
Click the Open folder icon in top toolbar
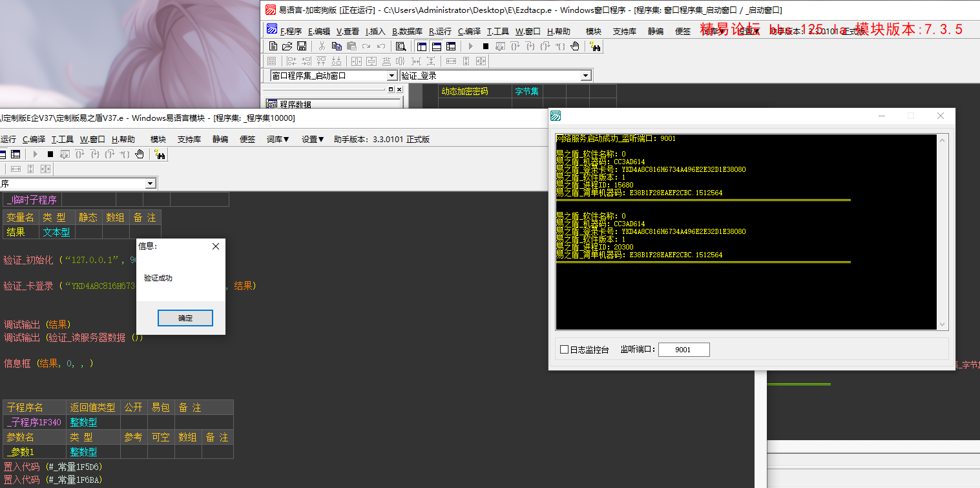(287, 46)
